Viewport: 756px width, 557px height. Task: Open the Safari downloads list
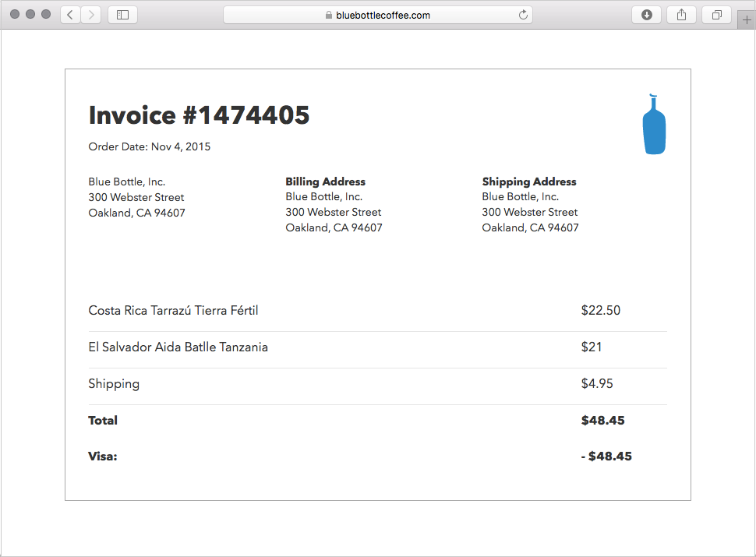coord(647,15)
